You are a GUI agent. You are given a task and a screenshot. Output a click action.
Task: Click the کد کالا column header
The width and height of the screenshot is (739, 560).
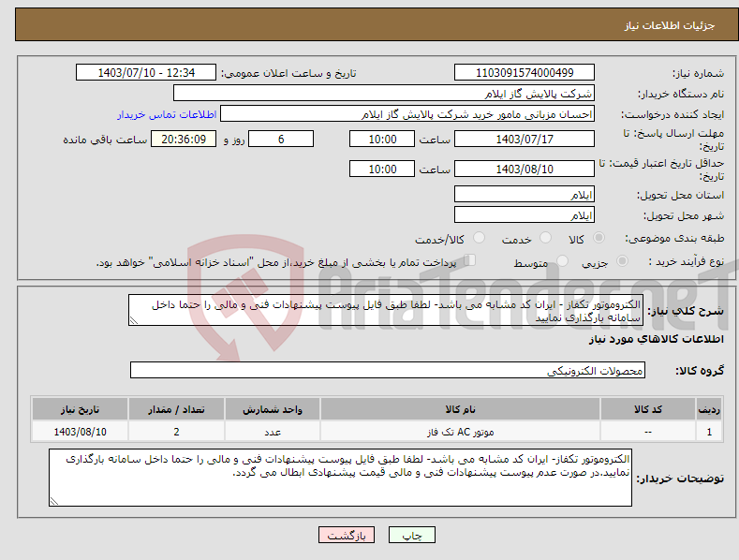(x=648, y=409)
